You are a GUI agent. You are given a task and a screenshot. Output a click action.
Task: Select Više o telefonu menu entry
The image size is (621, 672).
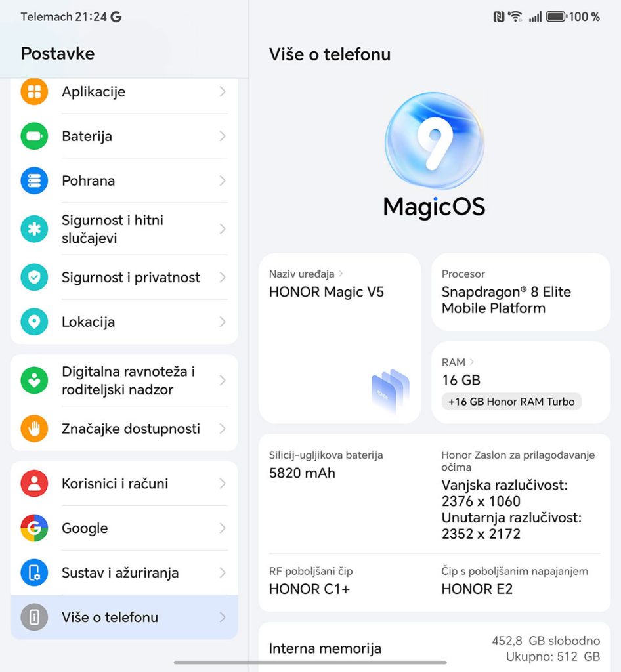(124, 617)
